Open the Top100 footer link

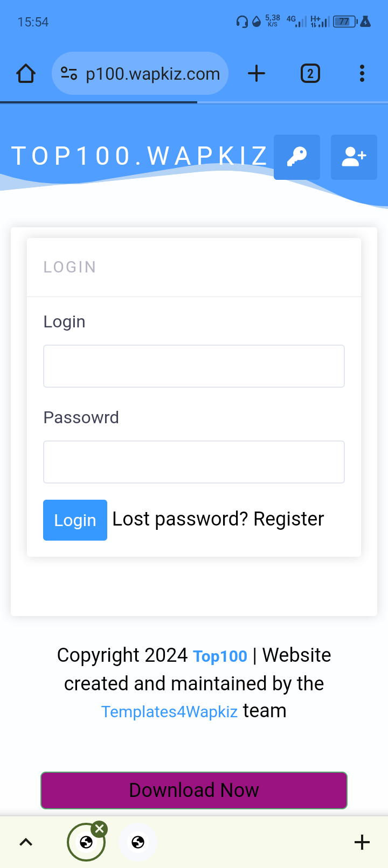pos(220,656)
